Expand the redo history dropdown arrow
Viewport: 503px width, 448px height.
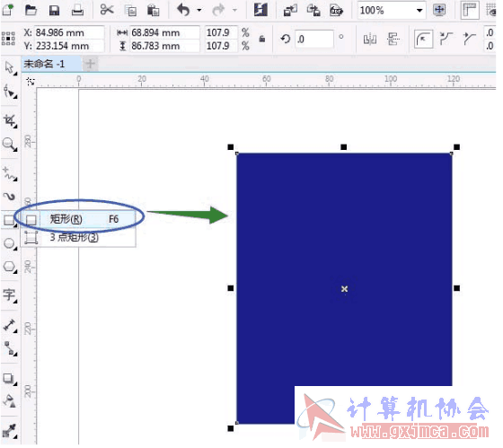pyautogui.click(x=235, y=10)
